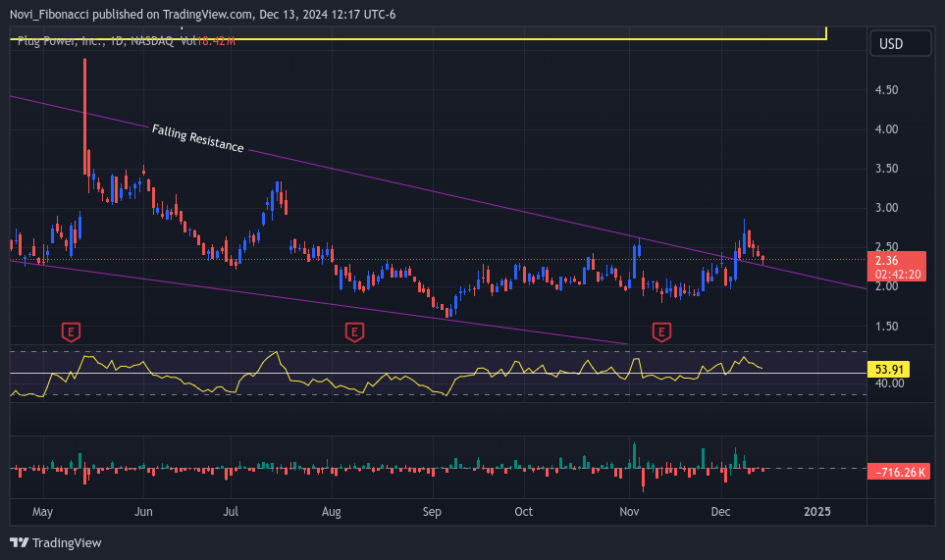
Task: Click the 4.00 price axis label
Action: point(886,128)
